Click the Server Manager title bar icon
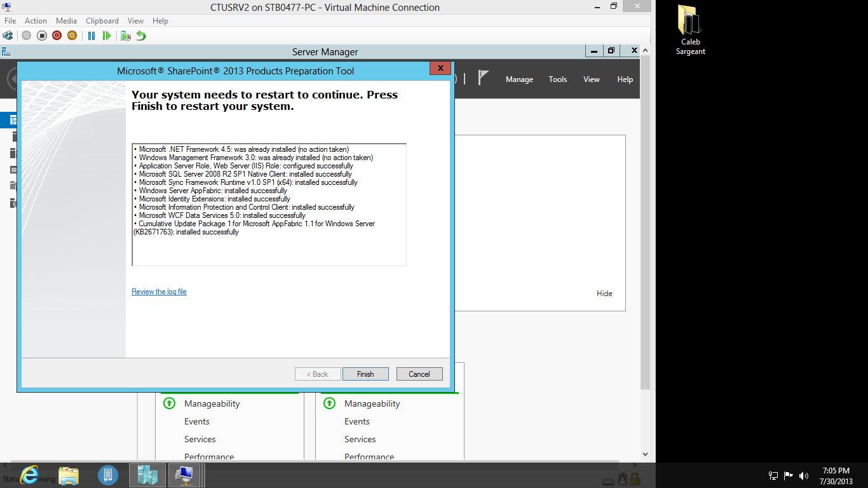868x488 pixels. point(6,51)
